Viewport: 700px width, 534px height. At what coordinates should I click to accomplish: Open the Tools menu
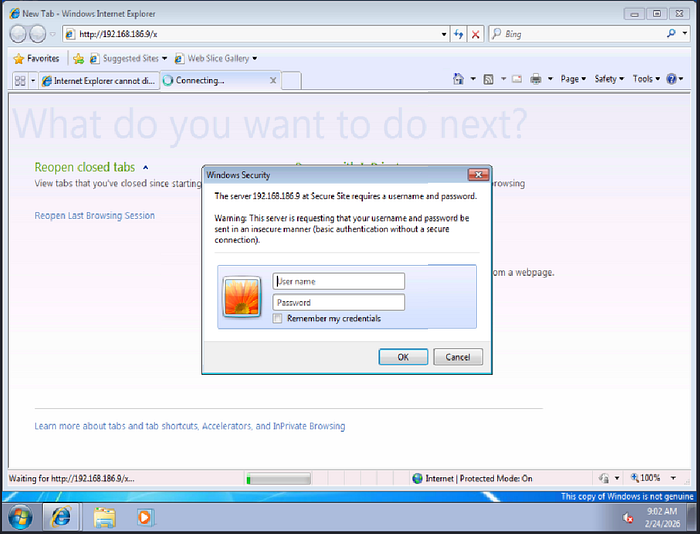646,79
